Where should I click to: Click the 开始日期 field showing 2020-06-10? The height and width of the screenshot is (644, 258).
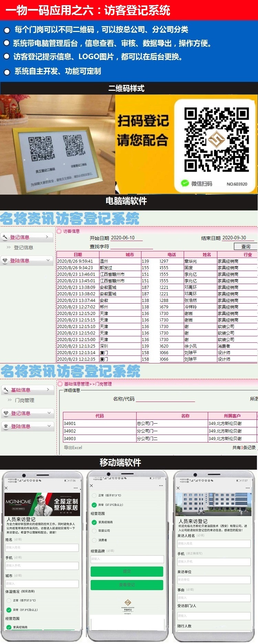(126, 238)
